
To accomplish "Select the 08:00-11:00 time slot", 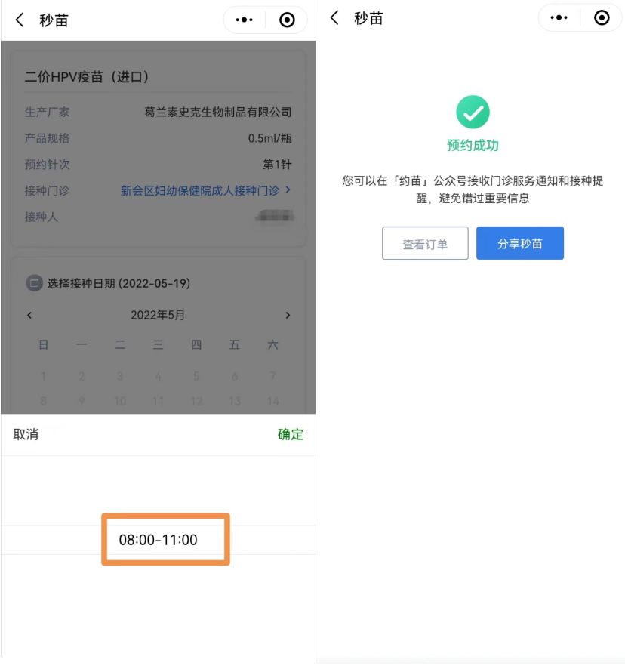I will tap(158, 540).
